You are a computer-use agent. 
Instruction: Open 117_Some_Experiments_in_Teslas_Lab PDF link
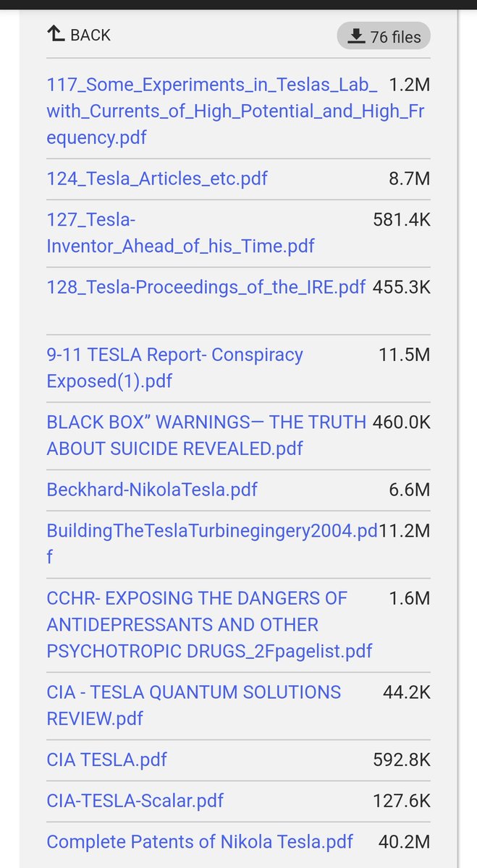pyautogui.click(x=211, y=111)
